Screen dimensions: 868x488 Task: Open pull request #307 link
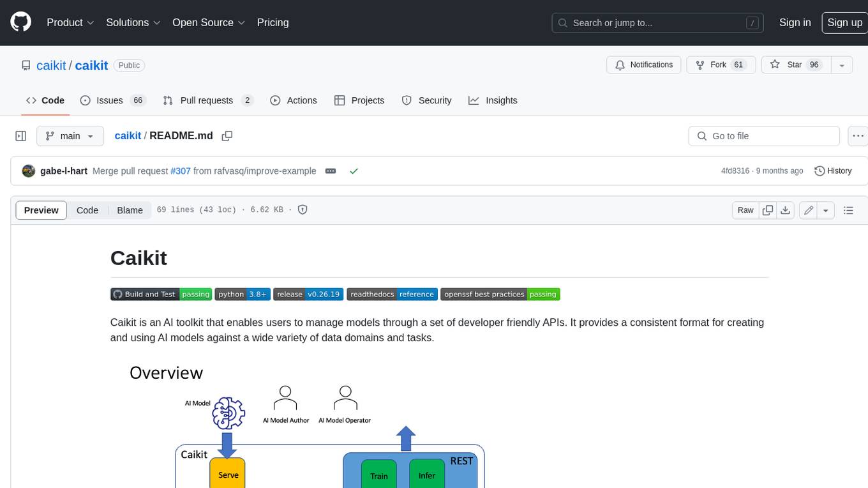click(180, 171)
